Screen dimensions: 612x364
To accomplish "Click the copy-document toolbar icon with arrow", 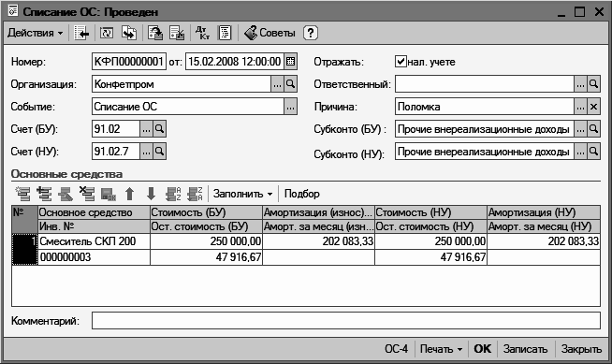I will tap(129, 33).
